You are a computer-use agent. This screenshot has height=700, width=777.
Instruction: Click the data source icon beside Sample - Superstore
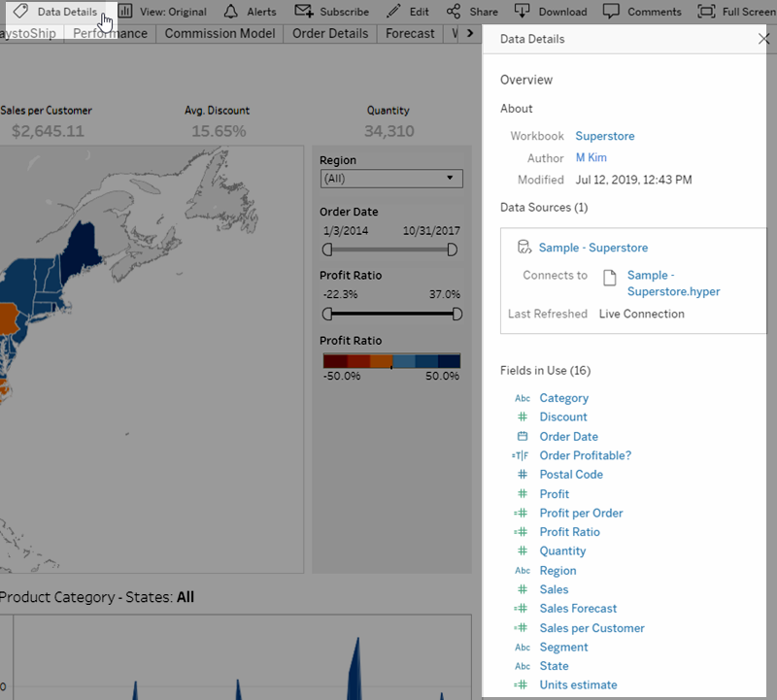[x=524, y=247]
